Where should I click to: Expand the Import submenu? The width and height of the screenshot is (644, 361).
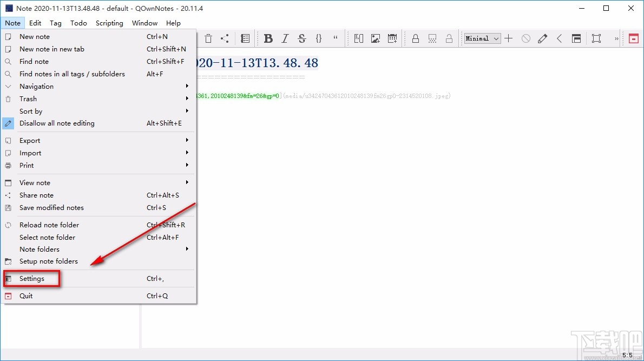pos(98,153)
